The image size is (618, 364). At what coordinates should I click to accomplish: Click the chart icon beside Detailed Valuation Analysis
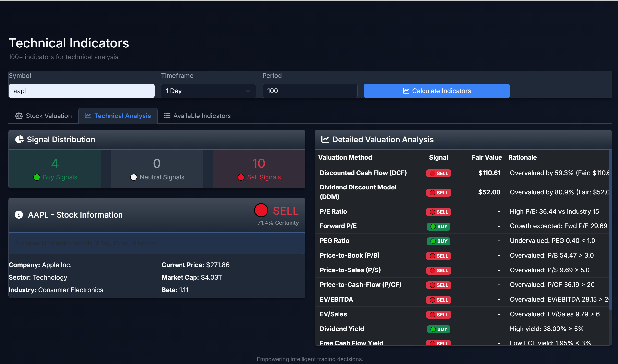(325, 139)
